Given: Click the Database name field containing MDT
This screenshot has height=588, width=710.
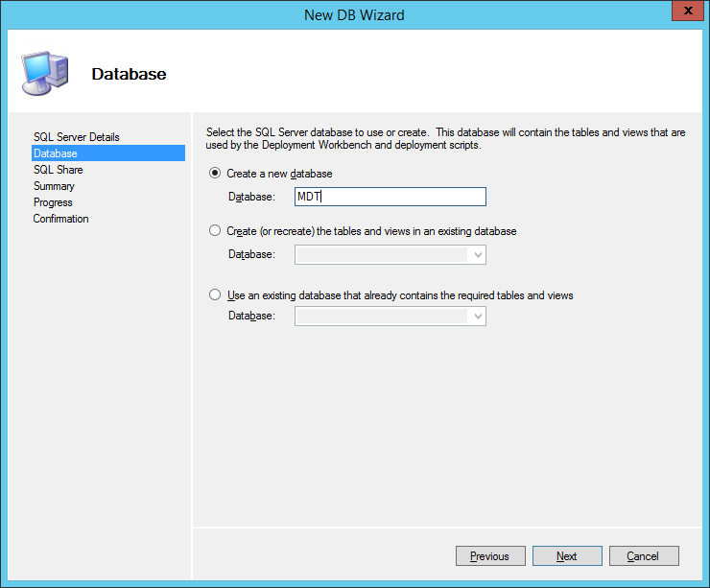Looking at the screenshot, I should coord(390,197).
